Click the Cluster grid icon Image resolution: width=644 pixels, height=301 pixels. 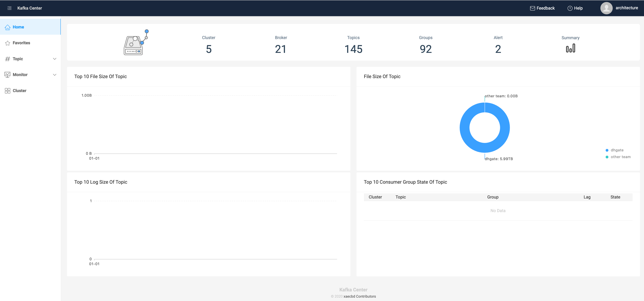click(8, 91)
